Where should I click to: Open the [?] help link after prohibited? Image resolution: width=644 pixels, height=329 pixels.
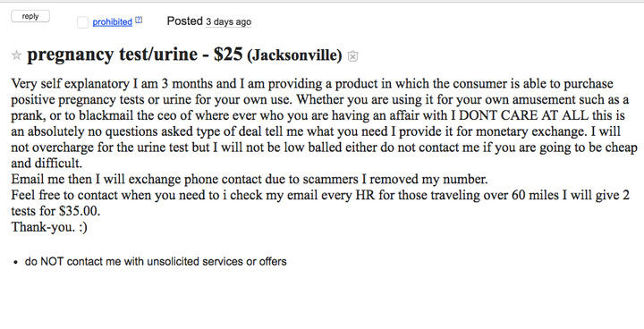click(139, 20)
